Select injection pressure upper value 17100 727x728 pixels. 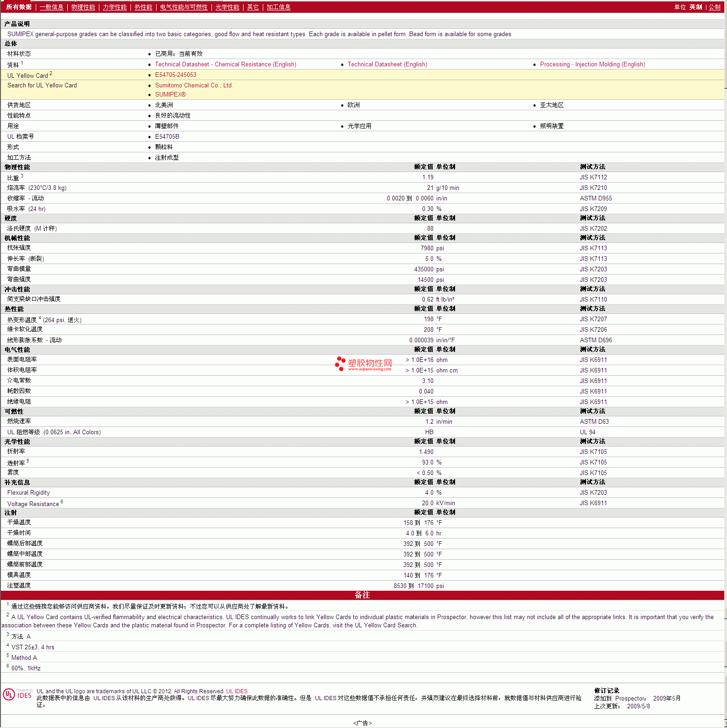coord(426,586)
